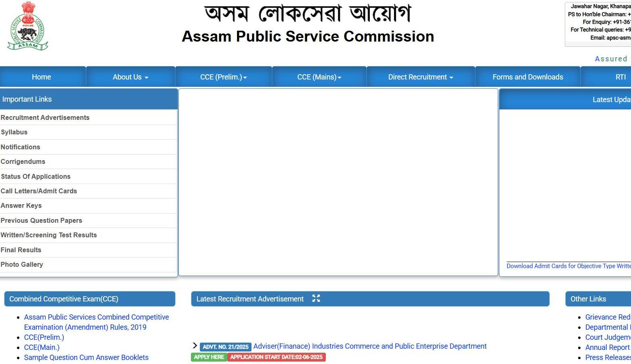Expand the Latest Recruitment Advertisement fullscreen icon

pos(316,298)
